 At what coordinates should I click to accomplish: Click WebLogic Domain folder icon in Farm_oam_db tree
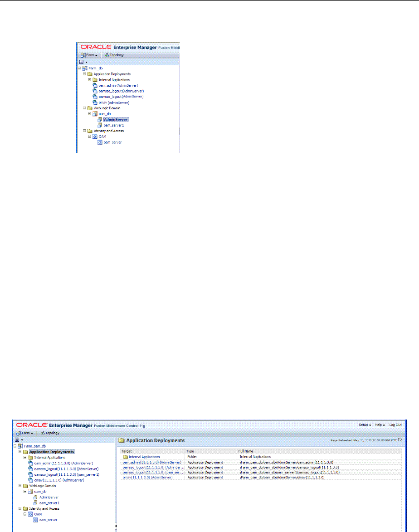[25, 486]
